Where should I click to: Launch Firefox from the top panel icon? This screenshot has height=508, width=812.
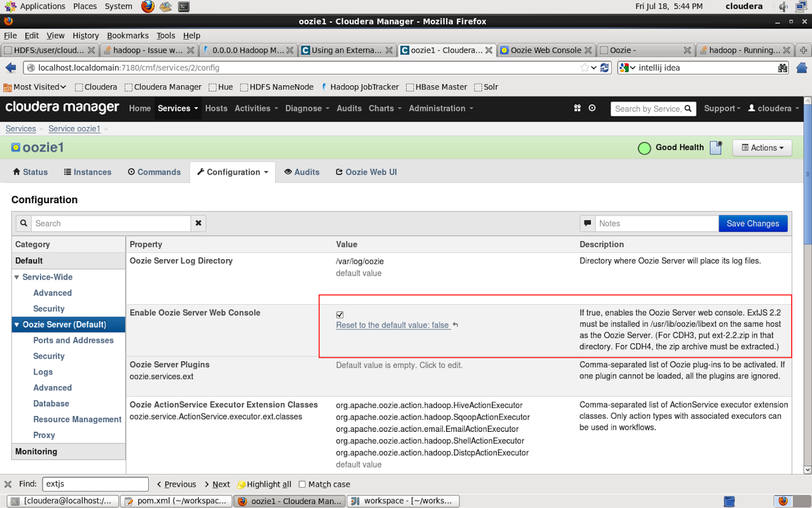point(148,6)
